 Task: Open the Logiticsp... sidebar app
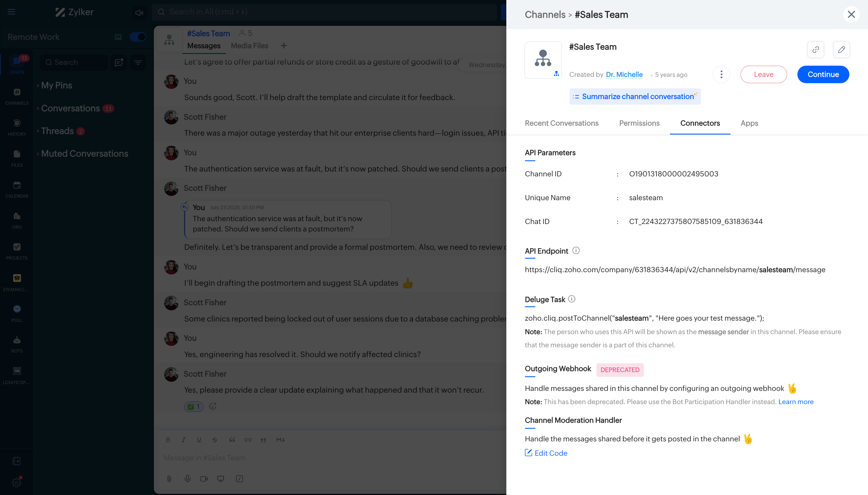(17, 375)
